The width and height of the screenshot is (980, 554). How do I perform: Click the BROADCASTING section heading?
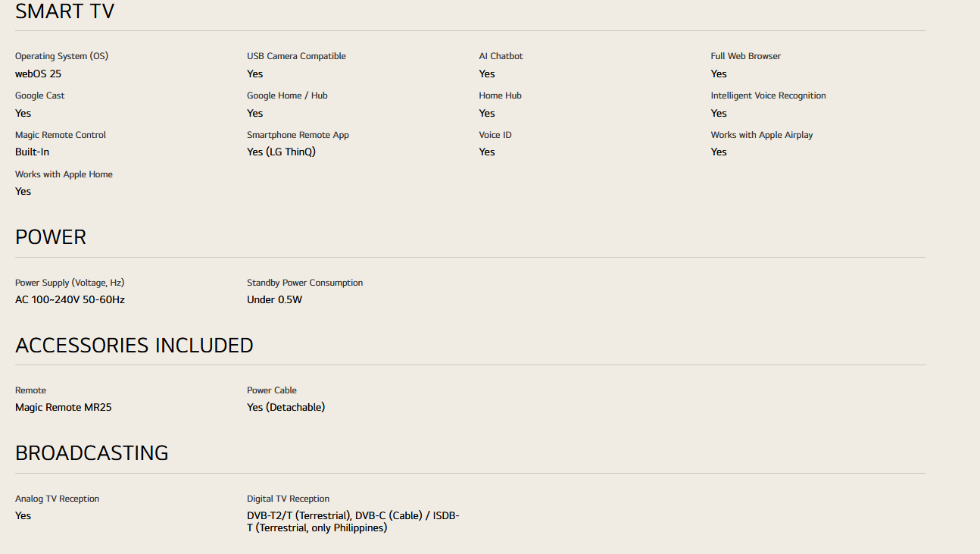92,453
